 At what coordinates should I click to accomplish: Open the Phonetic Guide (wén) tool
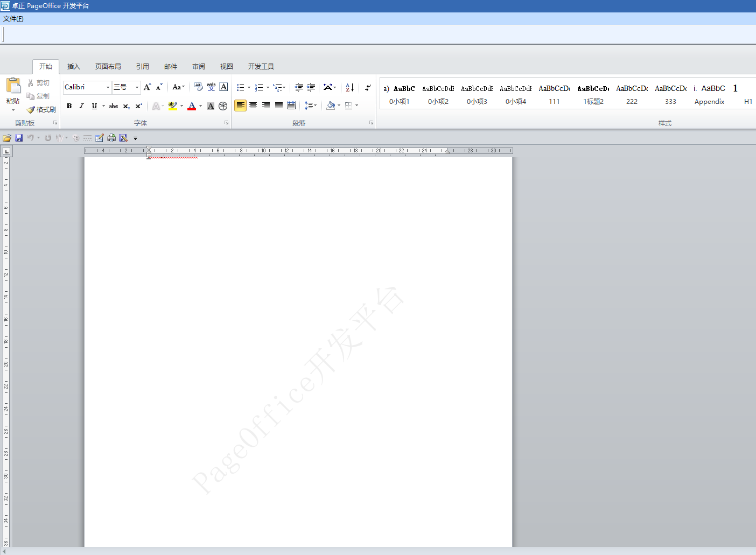coord(211,87)
